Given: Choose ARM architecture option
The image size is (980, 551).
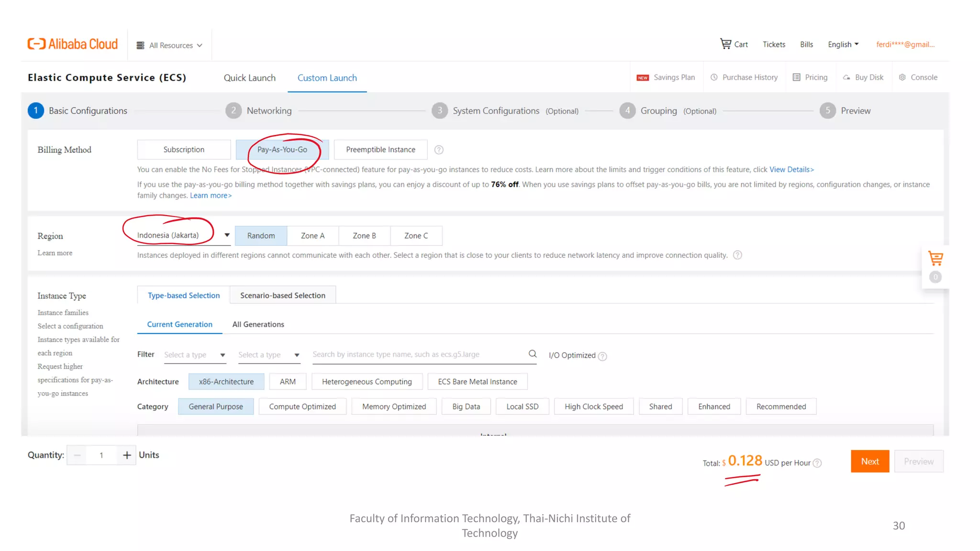Looking at the screenshot, I should pos(288,382).
